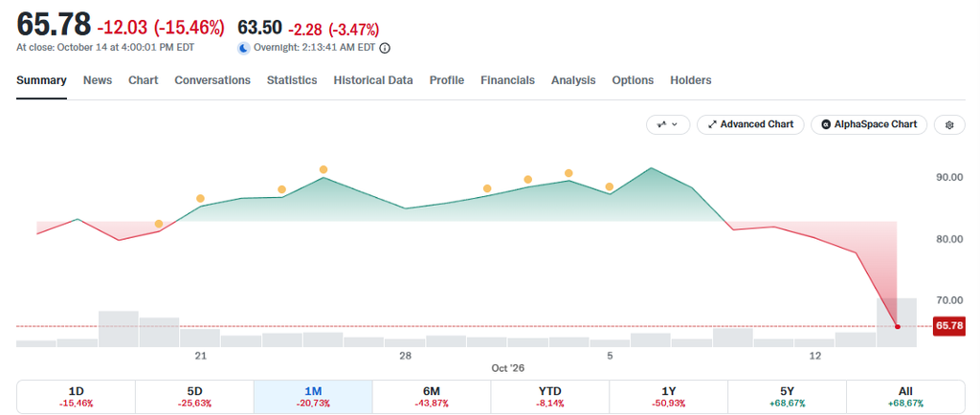Click the 21 date axis label
This screenshot has width=980, height=415.
[x=200, y=357]
